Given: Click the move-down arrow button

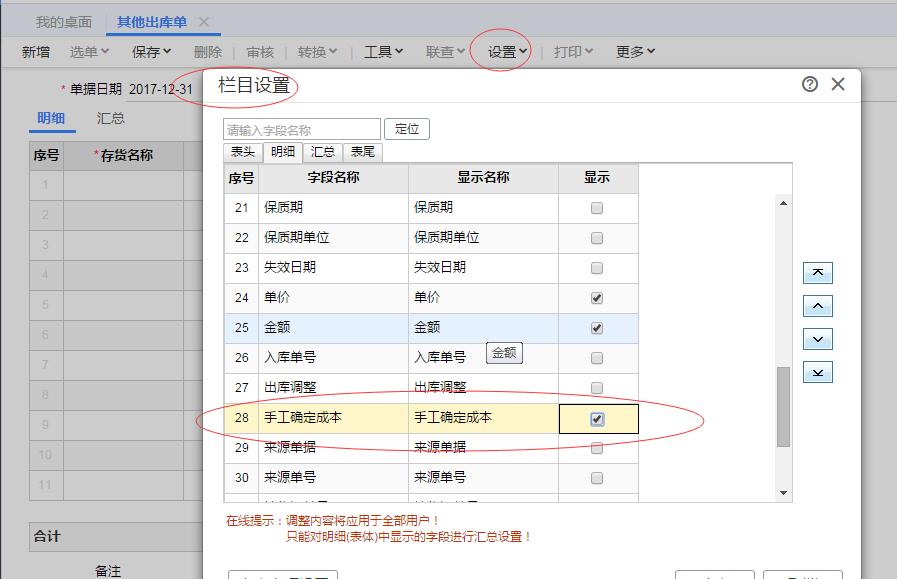Looking at the screenshot, I should click(x=817, y=339).
